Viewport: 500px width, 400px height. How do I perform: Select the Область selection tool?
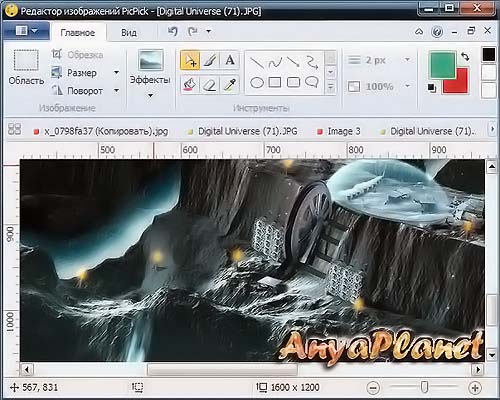pyautogui.click(x=26, y=67)
